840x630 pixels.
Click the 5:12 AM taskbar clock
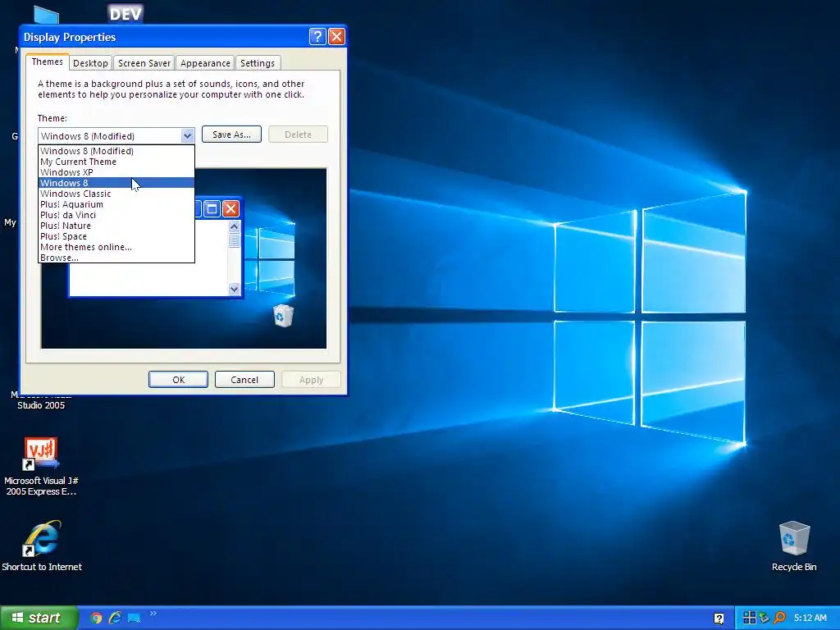tap(810, 618)
